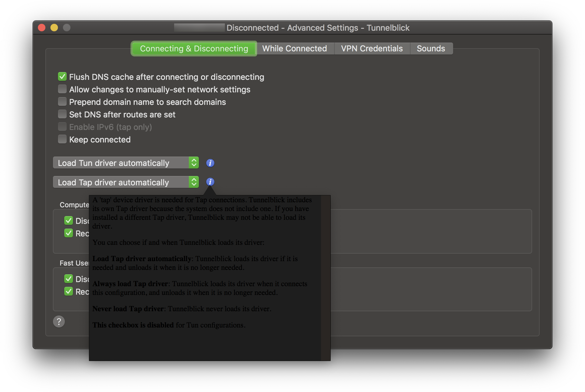
Task: Uncheck Flush DNS cache after connecting or disconnecting
Action: (x=62, y=77)
